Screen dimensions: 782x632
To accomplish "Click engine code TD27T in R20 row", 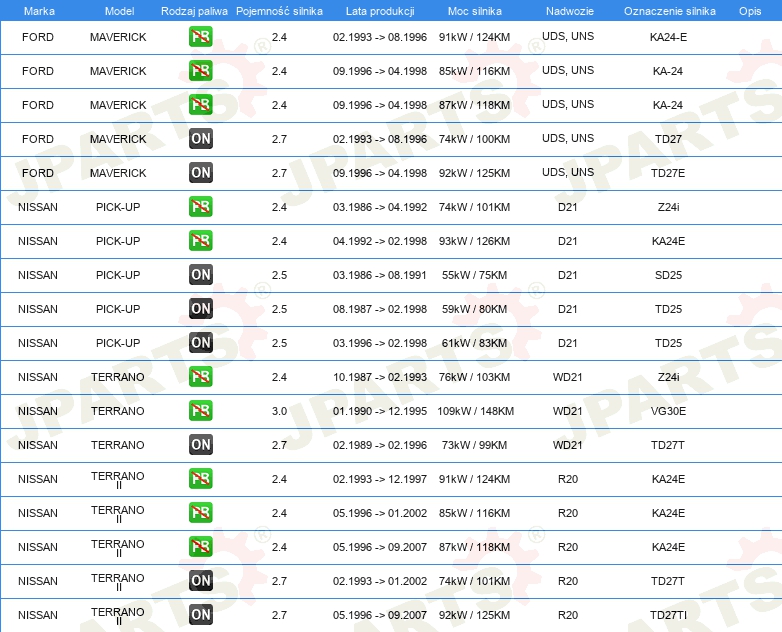I will pyautogui.click(x=668, y=581).
